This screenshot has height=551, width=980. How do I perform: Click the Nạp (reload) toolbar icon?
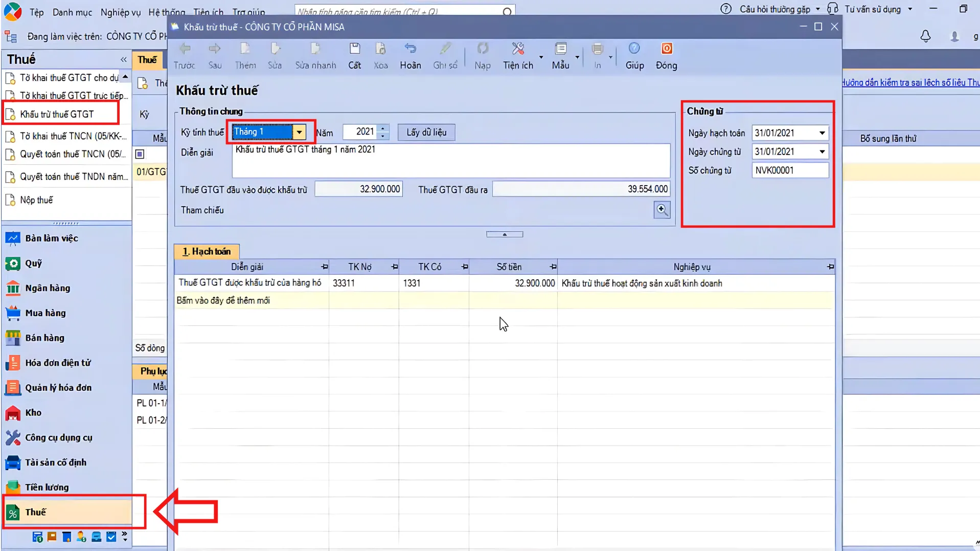pyautogui.click(x=483, y=49)
